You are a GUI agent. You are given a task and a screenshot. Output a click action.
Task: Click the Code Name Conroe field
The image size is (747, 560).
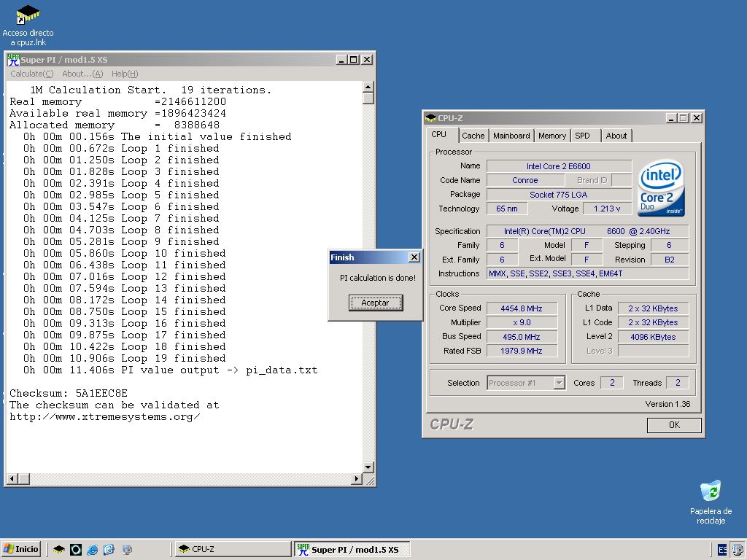tap(525, 180)
